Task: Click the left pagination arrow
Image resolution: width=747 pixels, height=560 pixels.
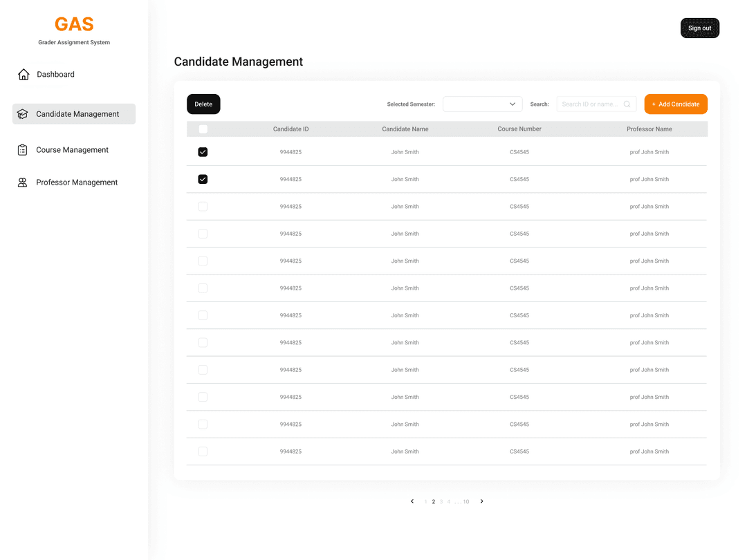Action: 412,501
